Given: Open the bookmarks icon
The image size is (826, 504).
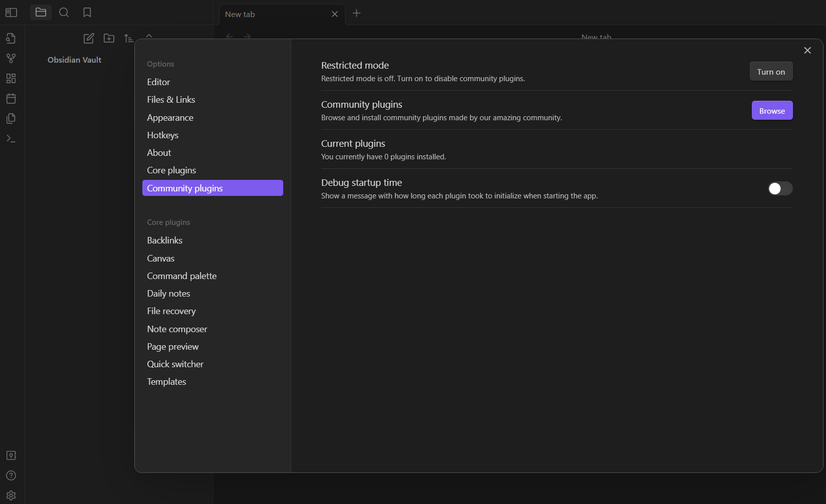Looking at the screenshot, I should click(x=87, y=13).
